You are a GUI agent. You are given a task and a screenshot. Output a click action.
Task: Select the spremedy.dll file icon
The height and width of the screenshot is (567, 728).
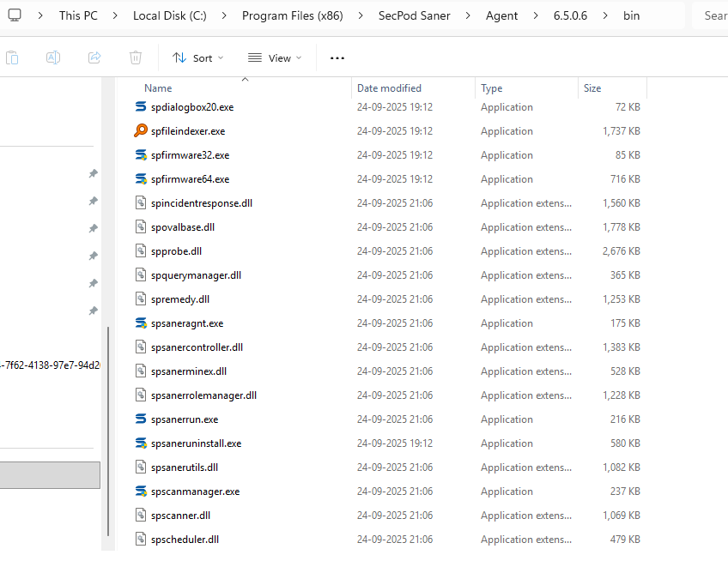click(x=141, y=299)
